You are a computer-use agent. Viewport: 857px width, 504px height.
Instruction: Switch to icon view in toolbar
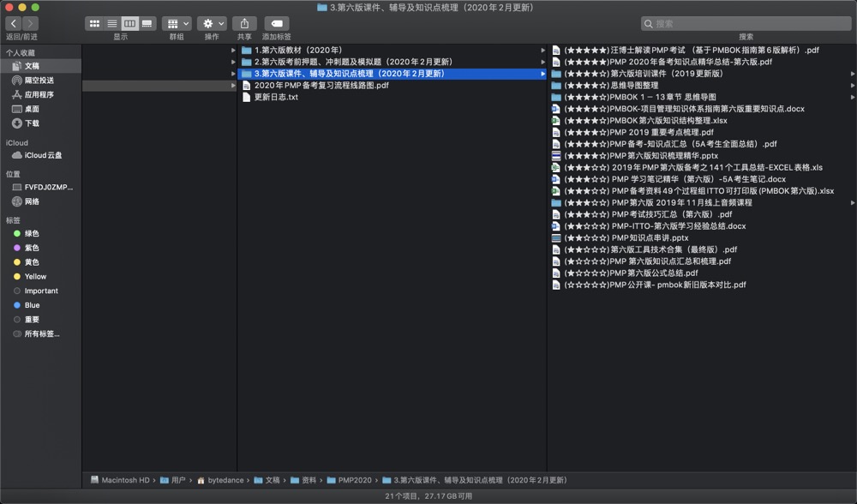click(93, 23)
